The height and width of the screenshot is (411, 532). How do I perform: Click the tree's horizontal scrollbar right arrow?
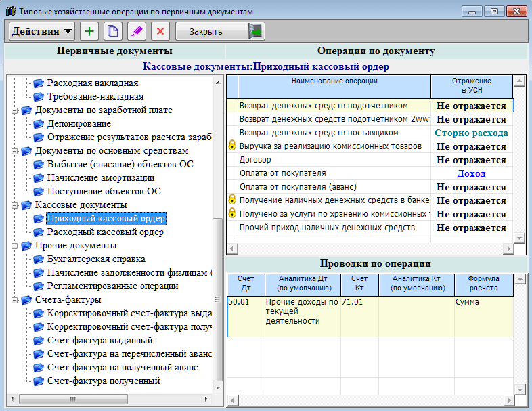pos(206,399)
